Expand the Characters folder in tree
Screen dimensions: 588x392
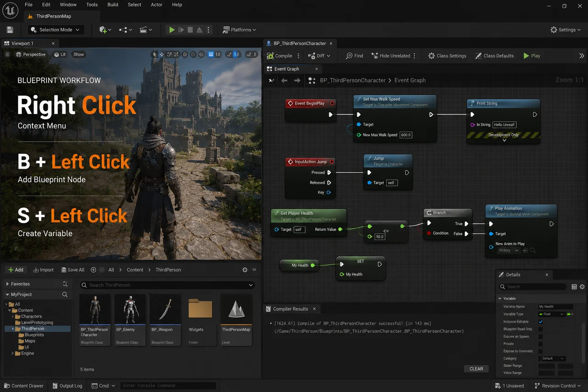[12, 317]
